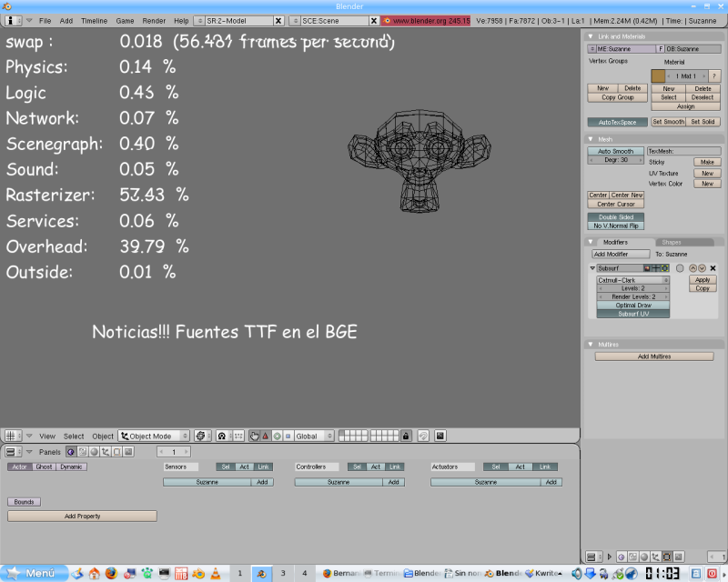Toggle Subsurf modifier edit mode icon
Image resolution: width=728 pixels, height=582 pixels.
[x=665, y=268]
